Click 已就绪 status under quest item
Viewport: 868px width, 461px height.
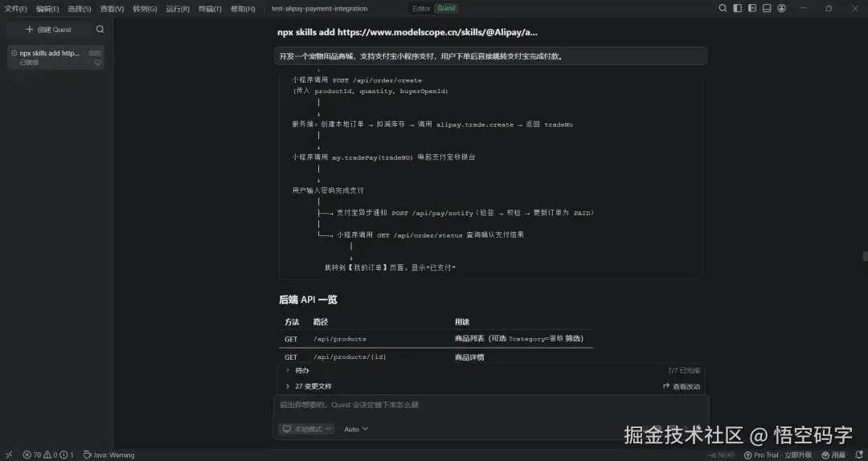[30, 63]
